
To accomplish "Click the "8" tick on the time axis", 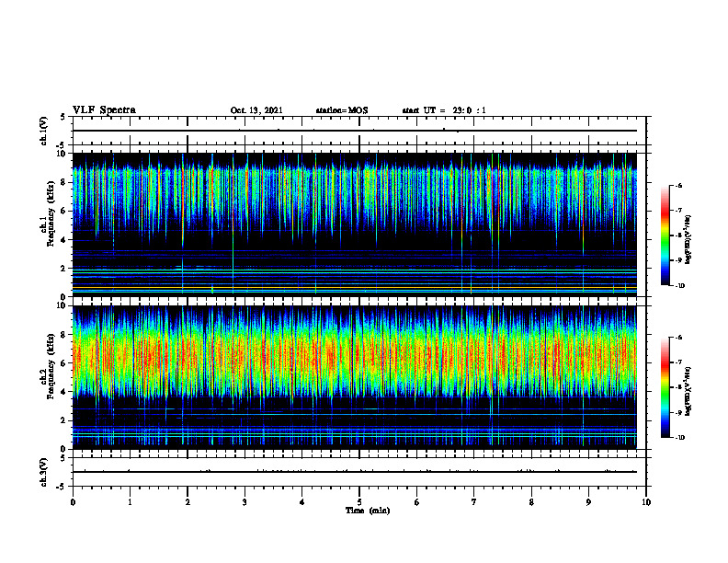I will (x=531, y=502).
